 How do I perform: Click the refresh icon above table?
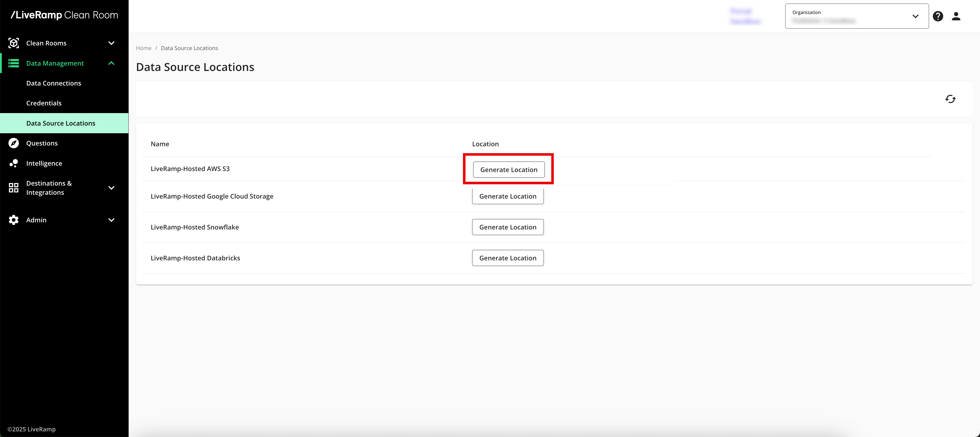pos(950,99)
